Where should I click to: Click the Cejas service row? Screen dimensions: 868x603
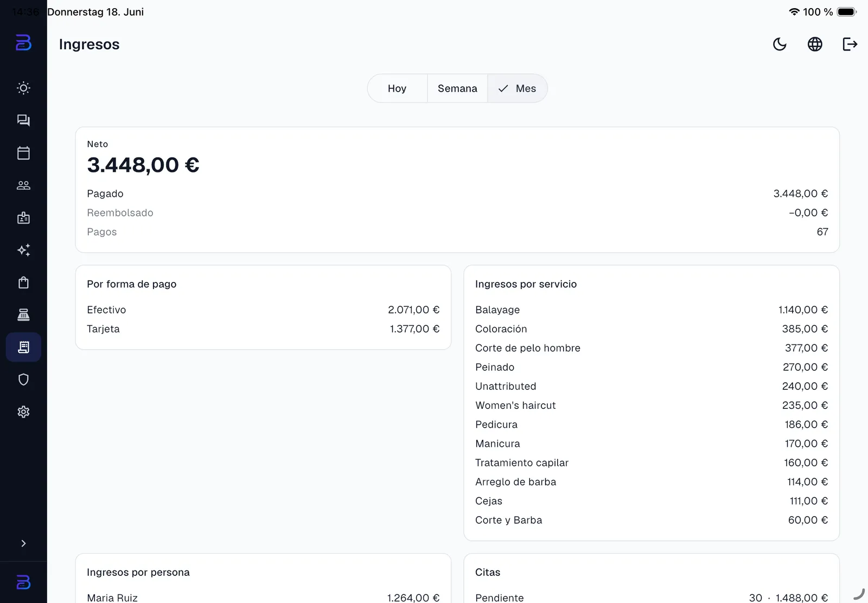pyautogui.click(x=652, y=501)
